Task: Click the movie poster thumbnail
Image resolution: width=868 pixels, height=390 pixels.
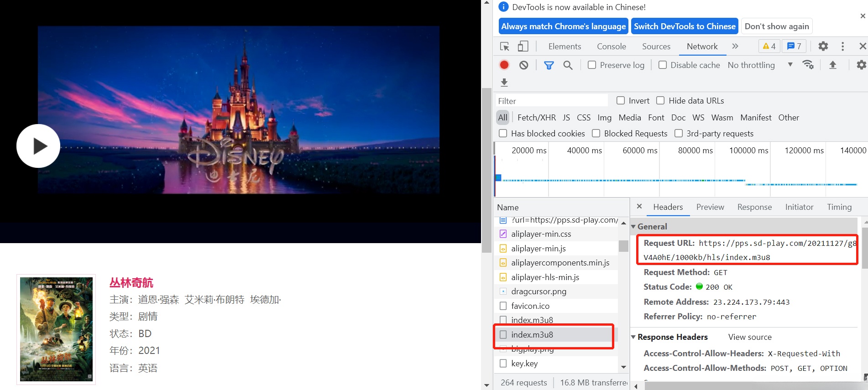Action: point(56,329)
